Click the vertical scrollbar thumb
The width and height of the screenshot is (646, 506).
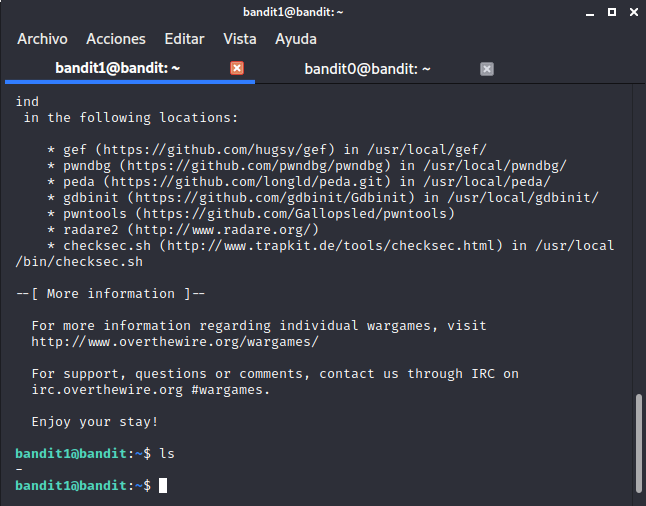pyautogui.click(x=639, y=442)
